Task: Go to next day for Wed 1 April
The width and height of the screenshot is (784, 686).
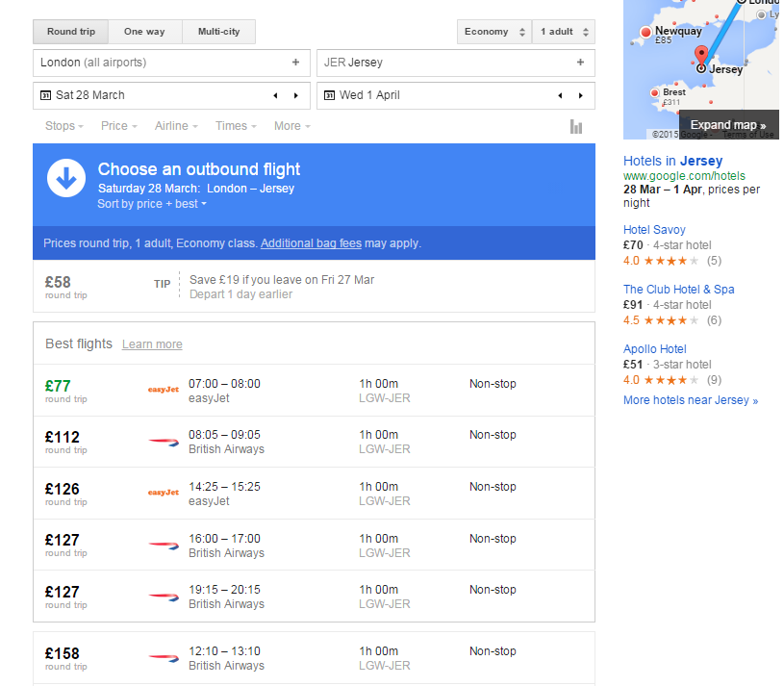Action: [x=580, y=95]
